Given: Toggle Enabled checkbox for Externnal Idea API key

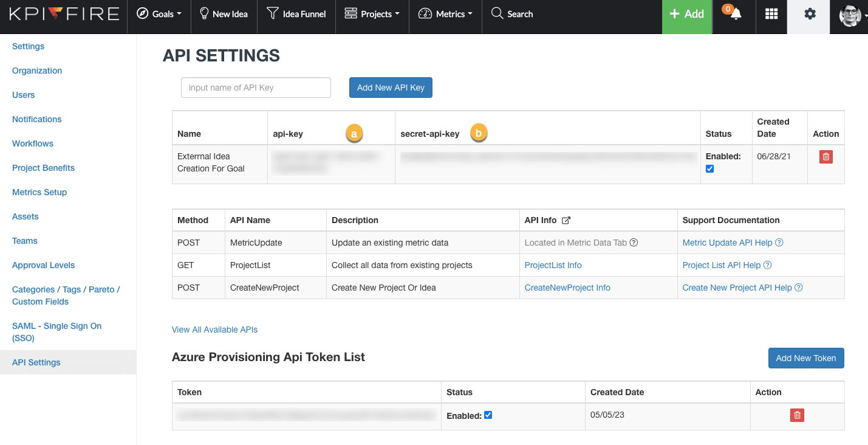Looking at the screenshot, I should [710, 168].
